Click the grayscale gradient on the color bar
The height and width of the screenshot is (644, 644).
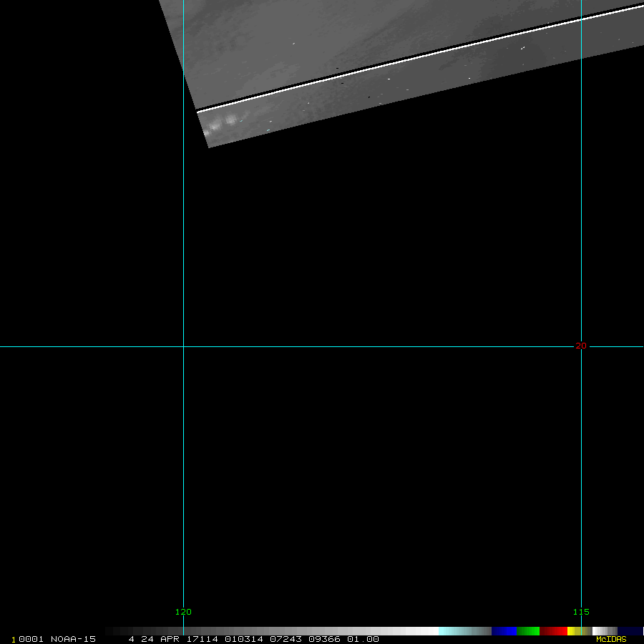(x=272, y=631)
